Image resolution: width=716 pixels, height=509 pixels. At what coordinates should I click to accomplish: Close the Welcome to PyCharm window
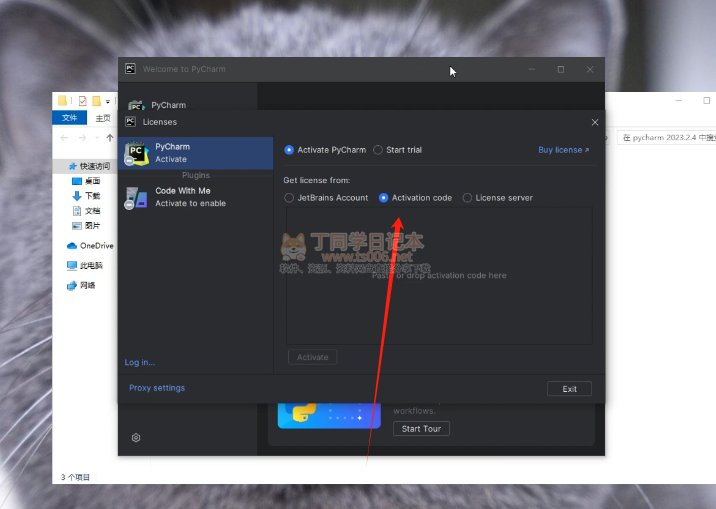[590, 69]
